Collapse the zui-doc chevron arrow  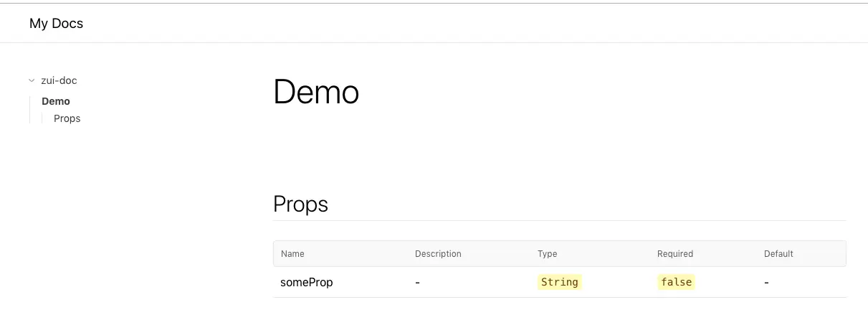tap(32, 81)
